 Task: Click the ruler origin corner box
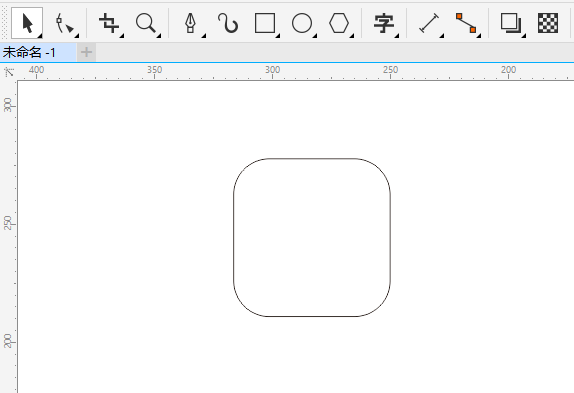tap(9, 72)
